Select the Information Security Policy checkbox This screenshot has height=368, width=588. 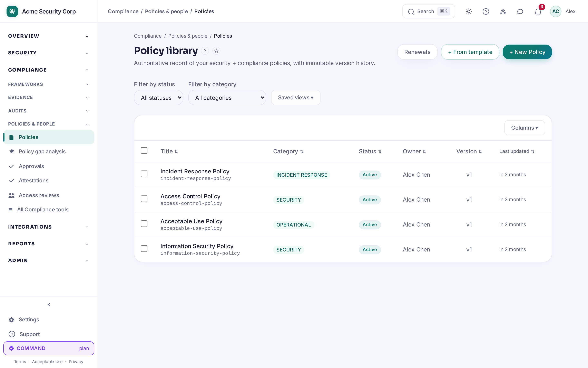coord(144,248)
